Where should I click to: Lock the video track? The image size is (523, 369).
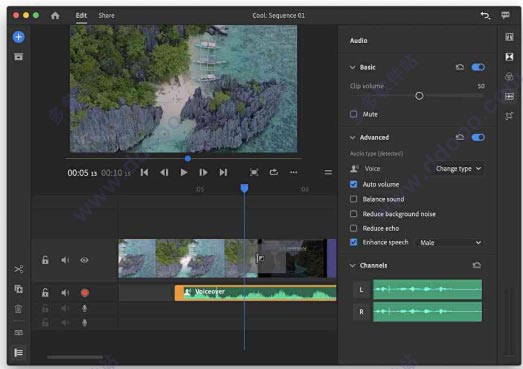point(45,260)
